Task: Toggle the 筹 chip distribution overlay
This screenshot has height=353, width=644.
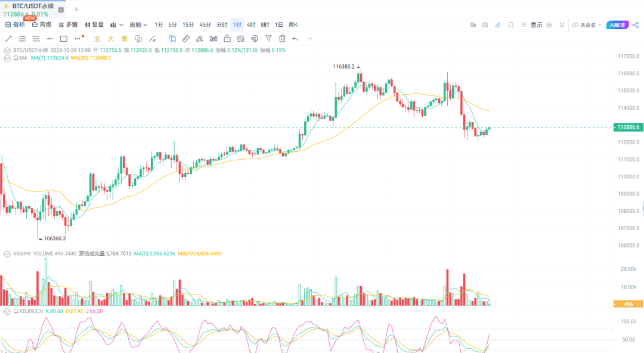Action: [125, 39]
